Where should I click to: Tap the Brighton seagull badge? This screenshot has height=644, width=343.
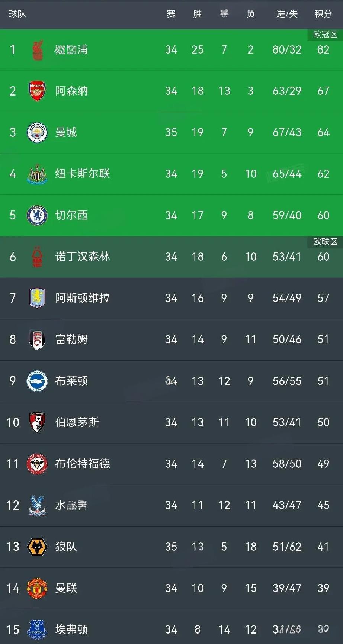coord(37,381)
